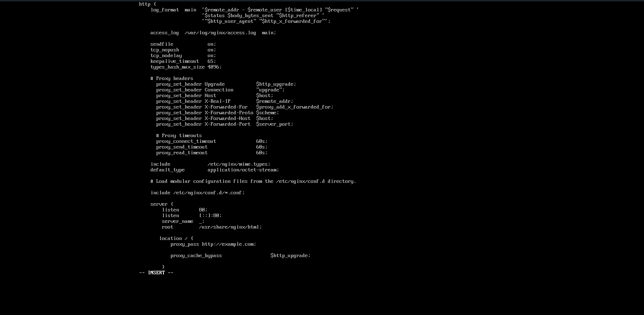Click the 'http {' opening line
Image resolution: width=644 pixels, height=315 pixels.
click(x=147, y=4)
